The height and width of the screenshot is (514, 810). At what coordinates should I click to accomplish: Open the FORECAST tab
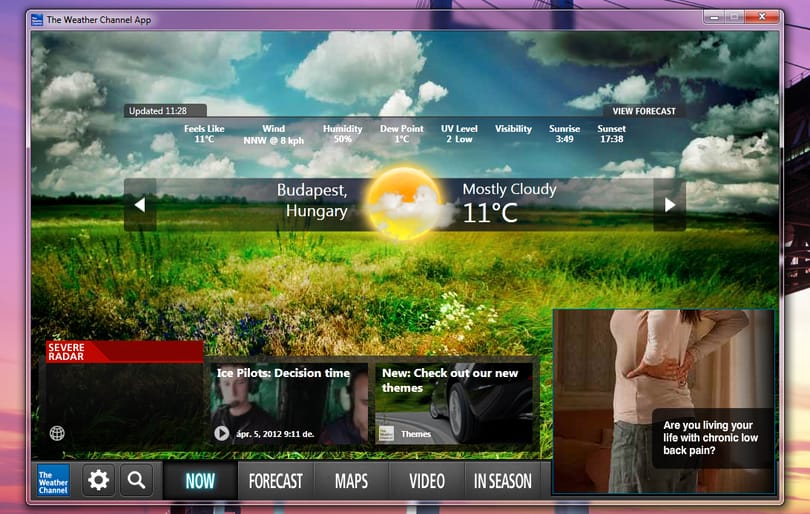coord(275,481)
